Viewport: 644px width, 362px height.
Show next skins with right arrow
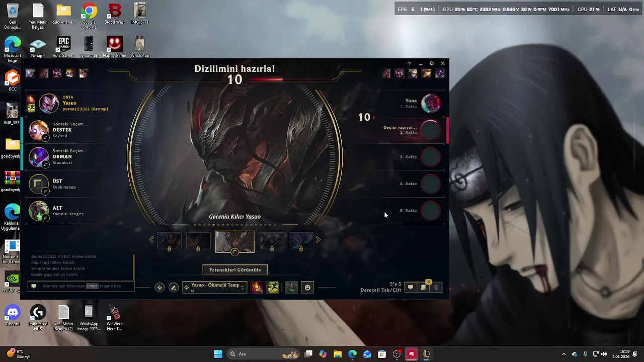(318, 240)
